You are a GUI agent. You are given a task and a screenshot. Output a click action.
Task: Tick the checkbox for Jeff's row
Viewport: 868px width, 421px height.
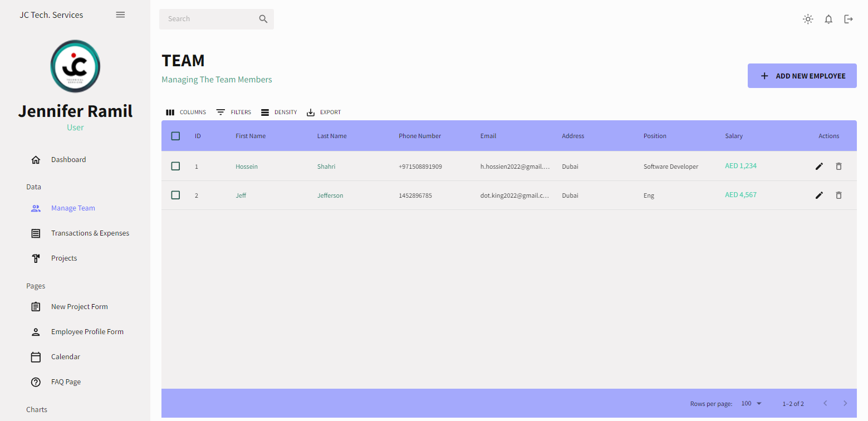click(x=175, y=195)
